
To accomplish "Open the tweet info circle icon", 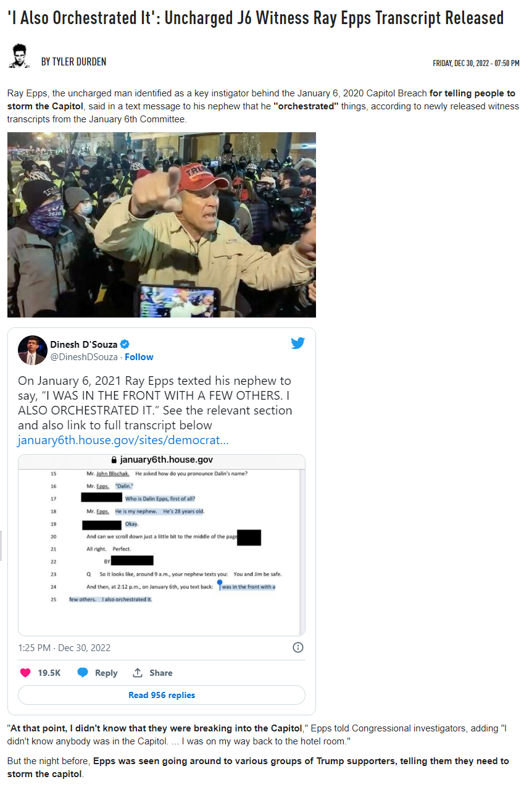I will tap(297, 647).
